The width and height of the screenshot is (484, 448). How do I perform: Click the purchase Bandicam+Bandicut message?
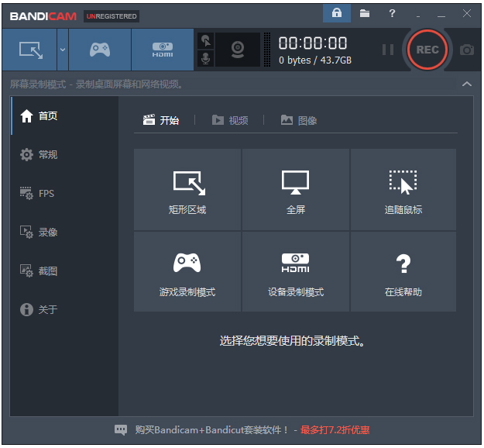[x=211, y=429]
